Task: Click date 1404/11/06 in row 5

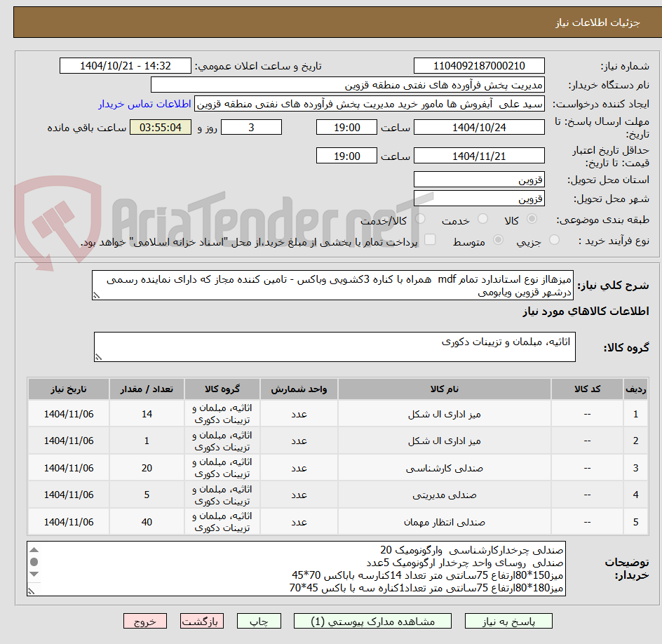Action: coord(69,522)
